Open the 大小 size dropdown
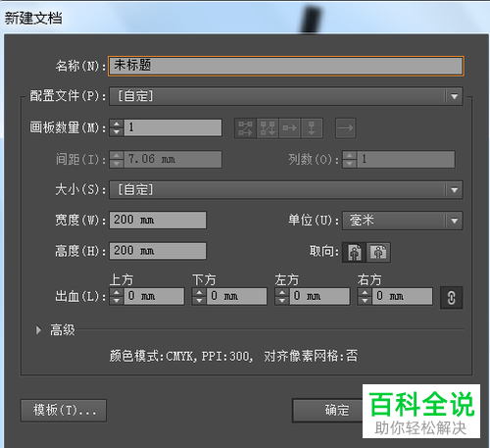 click(x=286, y=190)
